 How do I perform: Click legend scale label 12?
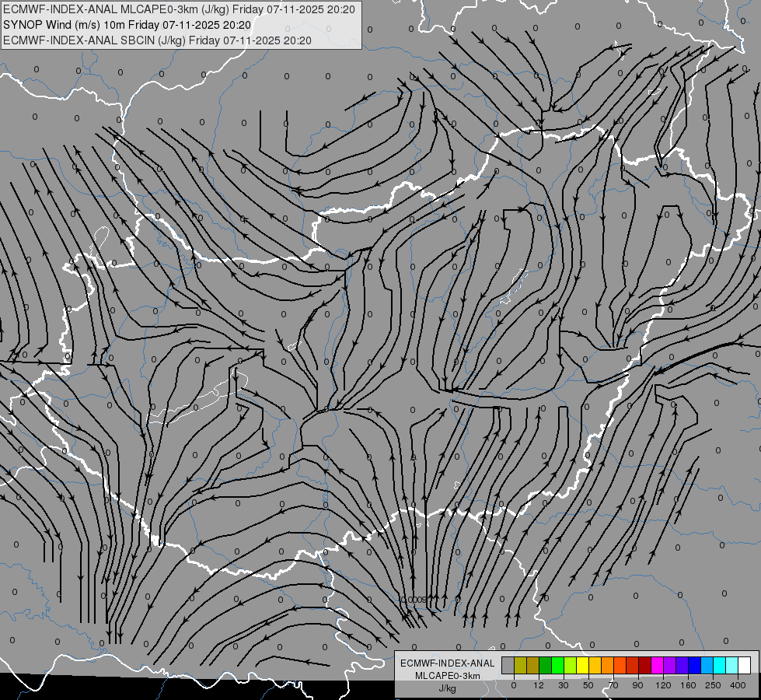pyautogui.click(x=539, y=685)
